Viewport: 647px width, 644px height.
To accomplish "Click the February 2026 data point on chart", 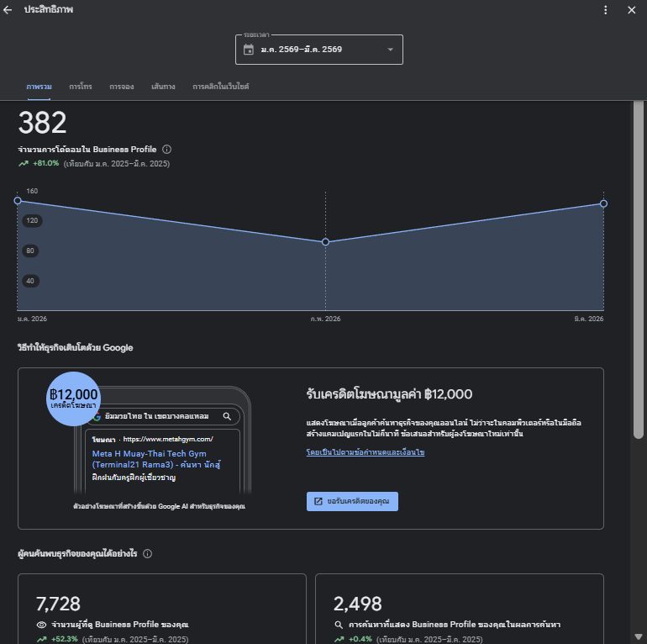I will (325, 242).
